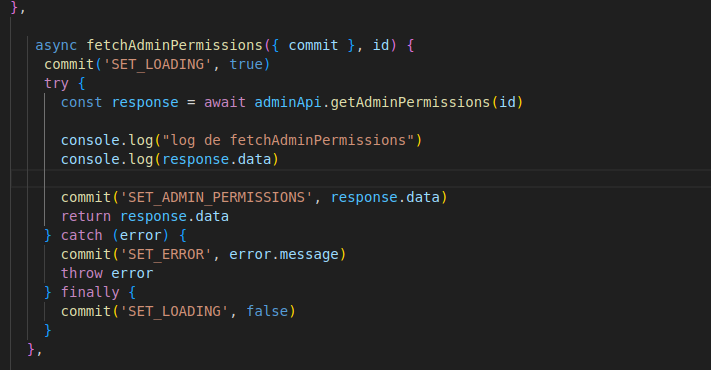The width and height of the screenshot is (711, 370).
Task: Click the return keyword
Action: point(86,217)
